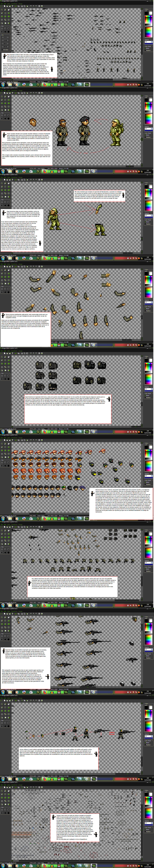Viewport: 154px width, 868px height.
Task: Select the Pencil tool in the top weapons-sheet editor
Action: pos(2,10)
